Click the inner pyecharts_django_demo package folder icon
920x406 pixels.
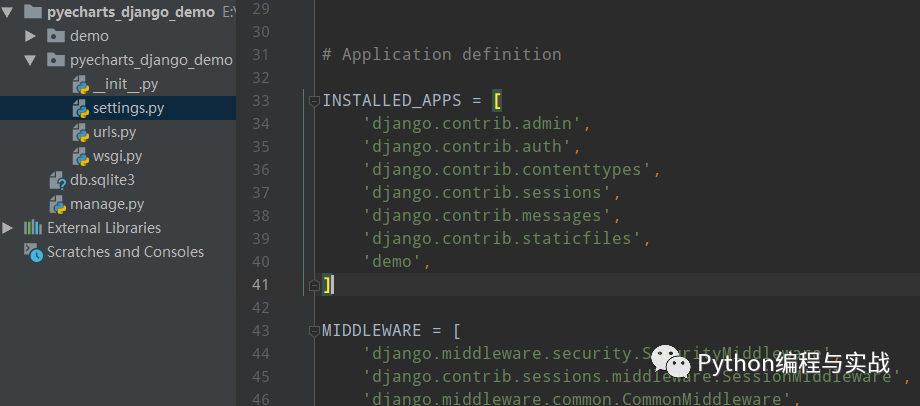coord(56,60)
